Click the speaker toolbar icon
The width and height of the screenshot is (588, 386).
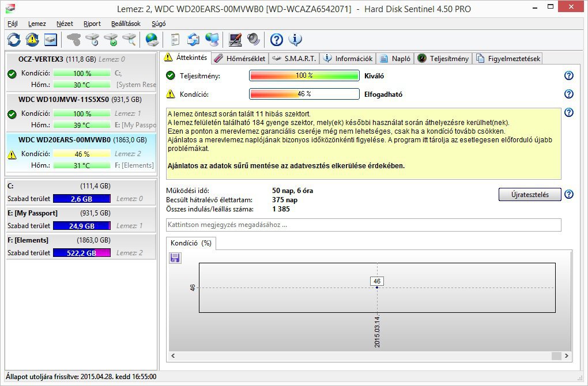click(x=254, y=39)
